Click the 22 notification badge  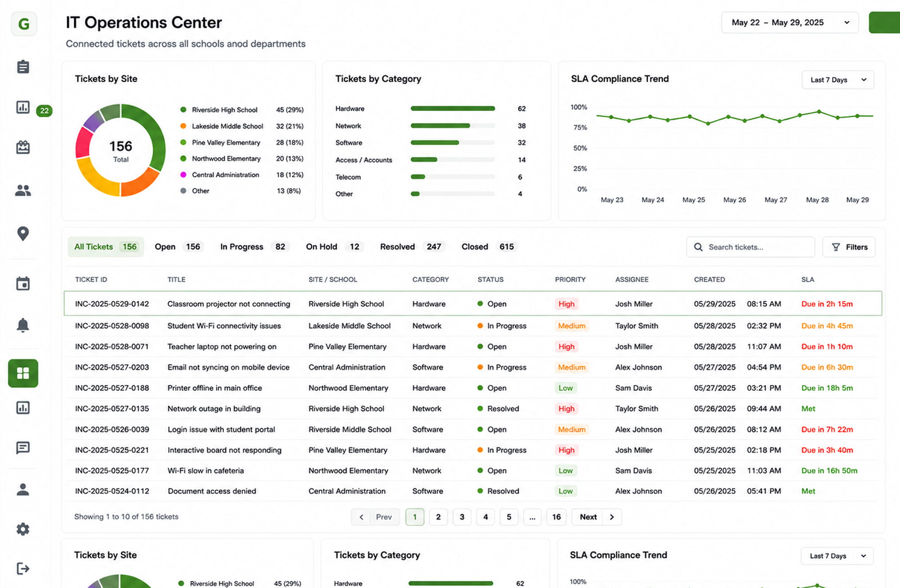(44, 111)
